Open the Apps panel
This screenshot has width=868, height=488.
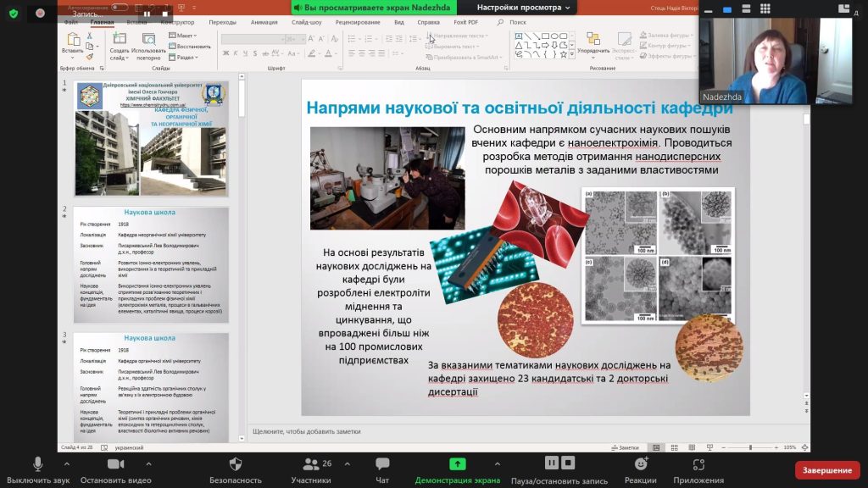[x=698, y=469]
